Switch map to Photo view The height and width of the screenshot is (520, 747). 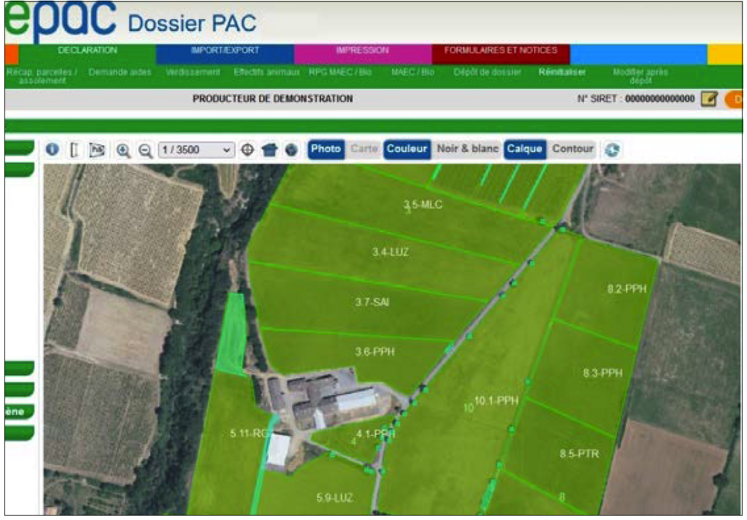325,149
